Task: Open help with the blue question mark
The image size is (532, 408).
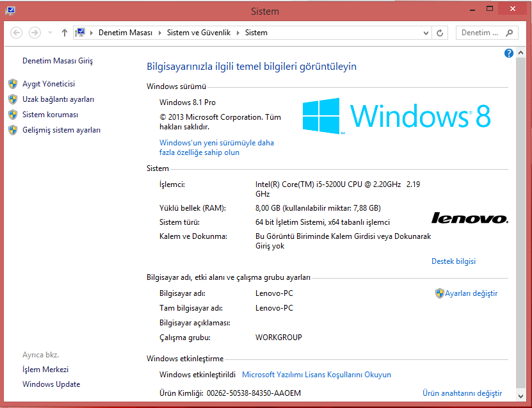Action: 508,53
